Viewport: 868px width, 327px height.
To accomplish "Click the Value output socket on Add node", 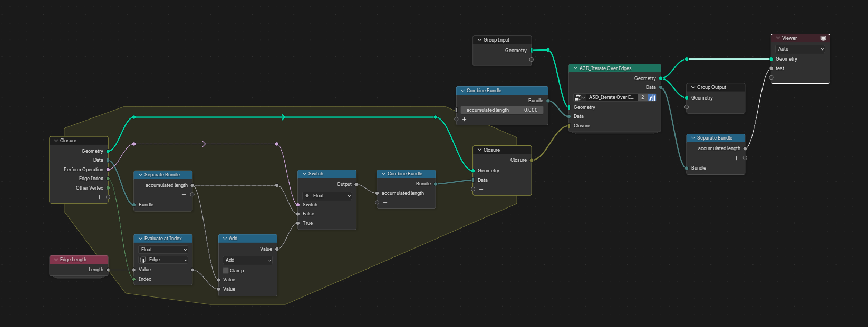I will [277, 249].
